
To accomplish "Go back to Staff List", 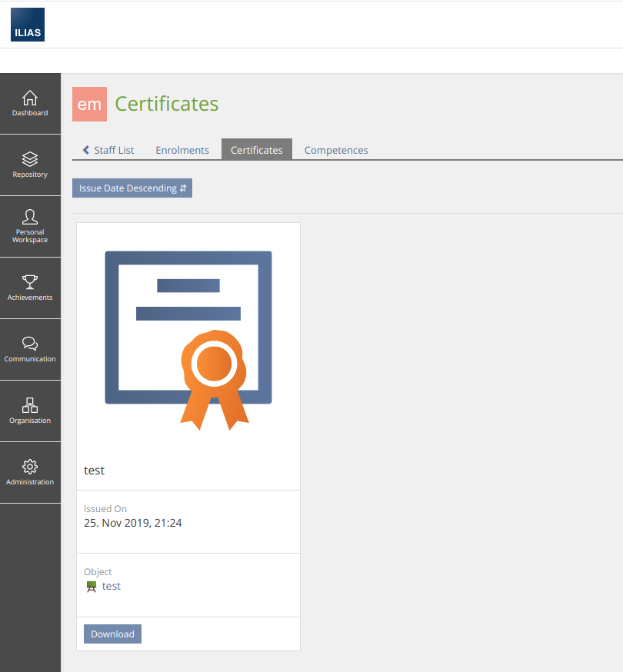I will (108, 150).
